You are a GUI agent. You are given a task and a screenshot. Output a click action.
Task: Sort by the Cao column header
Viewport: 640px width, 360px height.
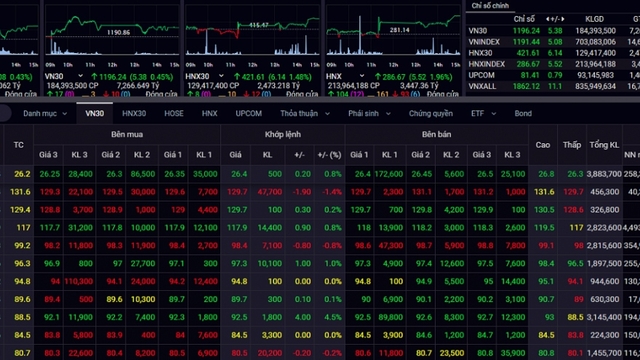[x=543, y=145]
